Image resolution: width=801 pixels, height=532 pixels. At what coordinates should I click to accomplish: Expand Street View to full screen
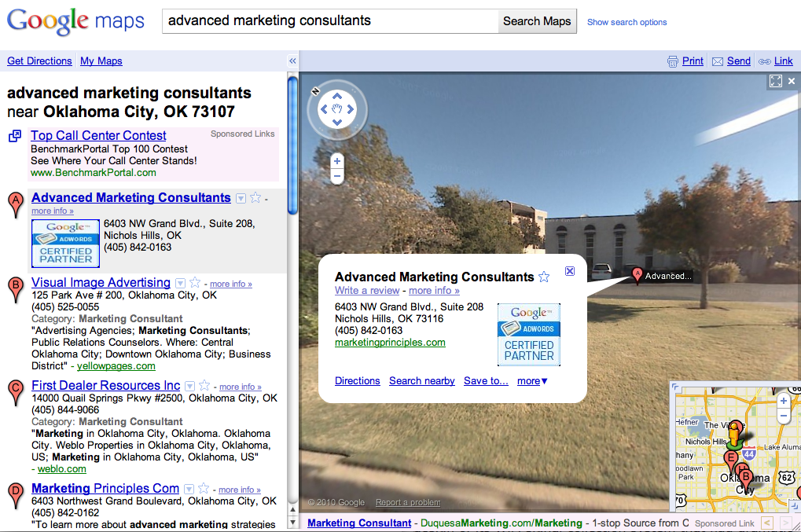(x=776, y=81)
